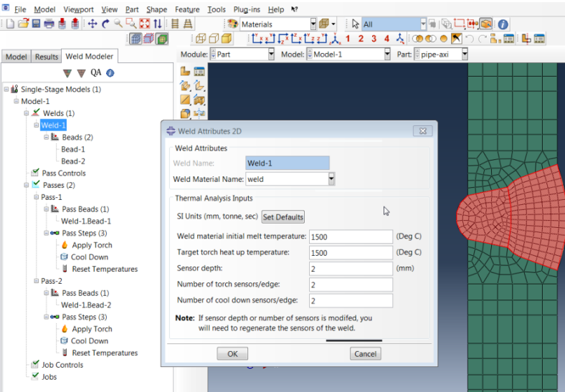
Task: Open the File menu
Action: pos(20,9)
